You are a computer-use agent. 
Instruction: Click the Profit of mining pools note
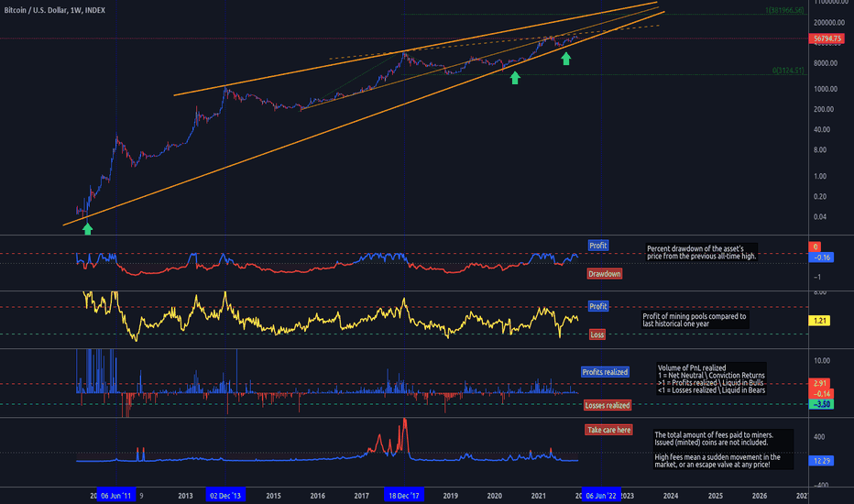click(695, 320)
